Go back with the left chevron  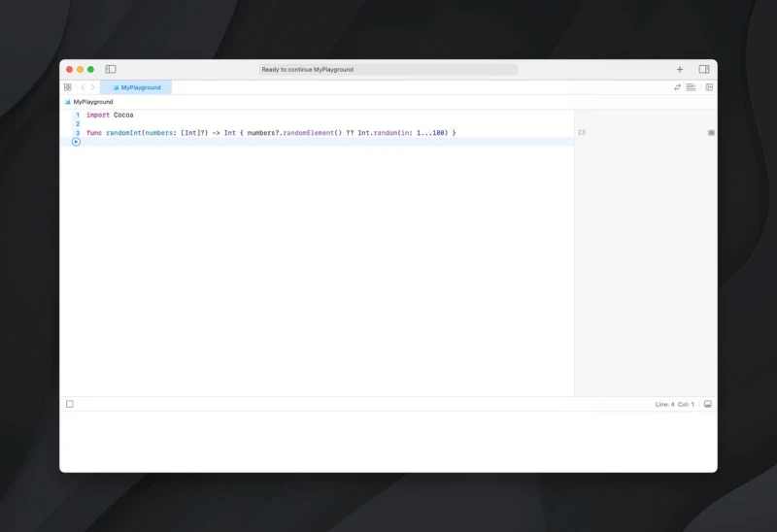(83, 87)
